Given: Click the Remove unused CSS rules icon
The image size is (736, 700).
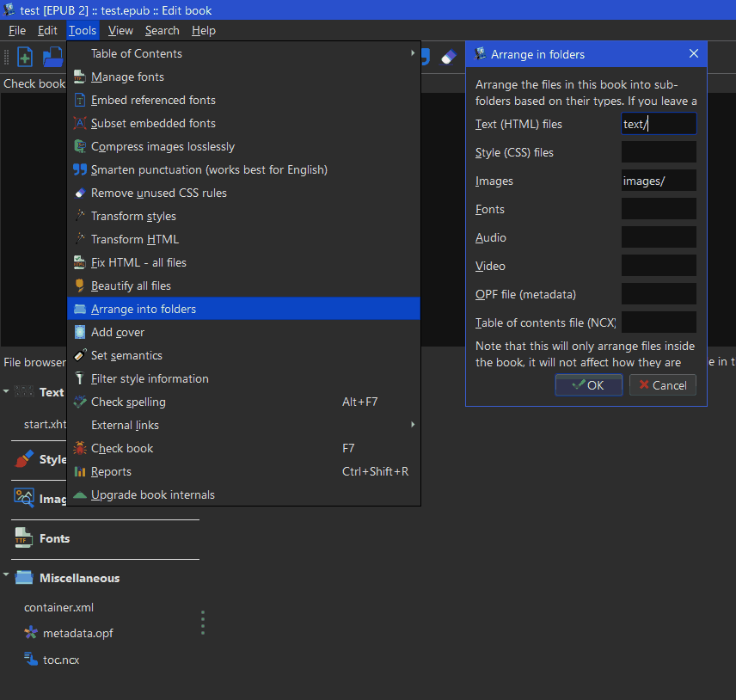Looking at the screenshot, I should 80,193.
